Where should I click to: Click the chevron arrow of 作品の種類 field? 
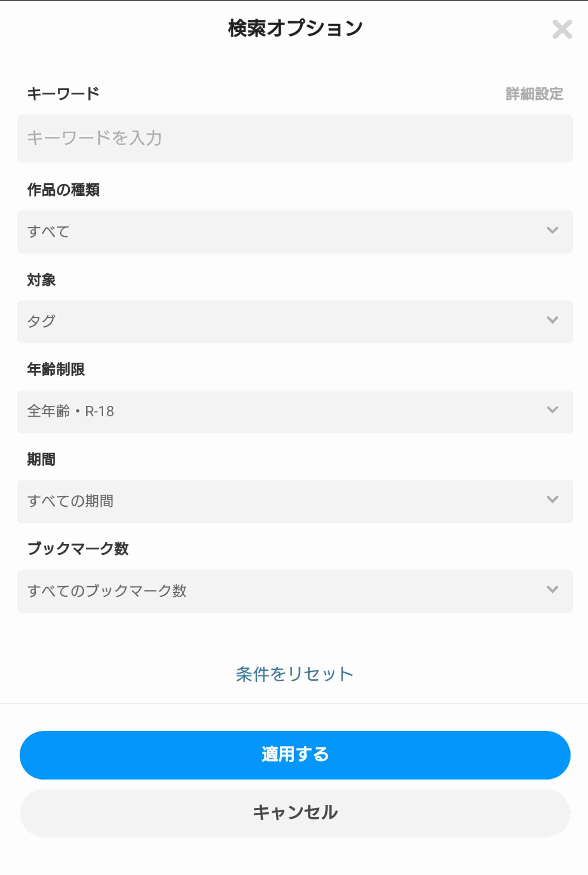click(x=552, y=230)
